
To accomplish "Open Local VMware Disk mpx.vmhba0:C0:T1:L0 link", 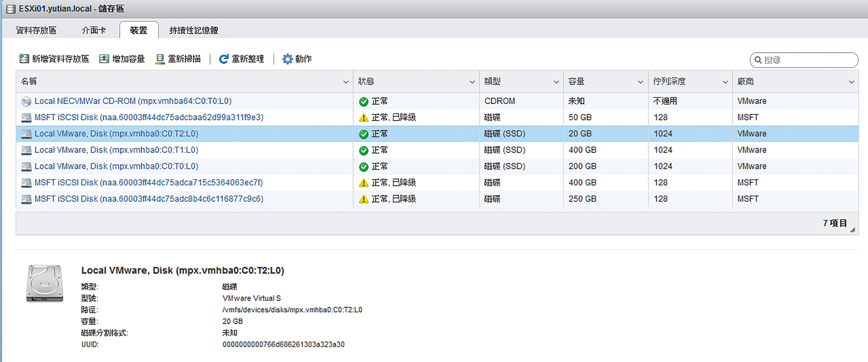I will (x=116, y=150).
